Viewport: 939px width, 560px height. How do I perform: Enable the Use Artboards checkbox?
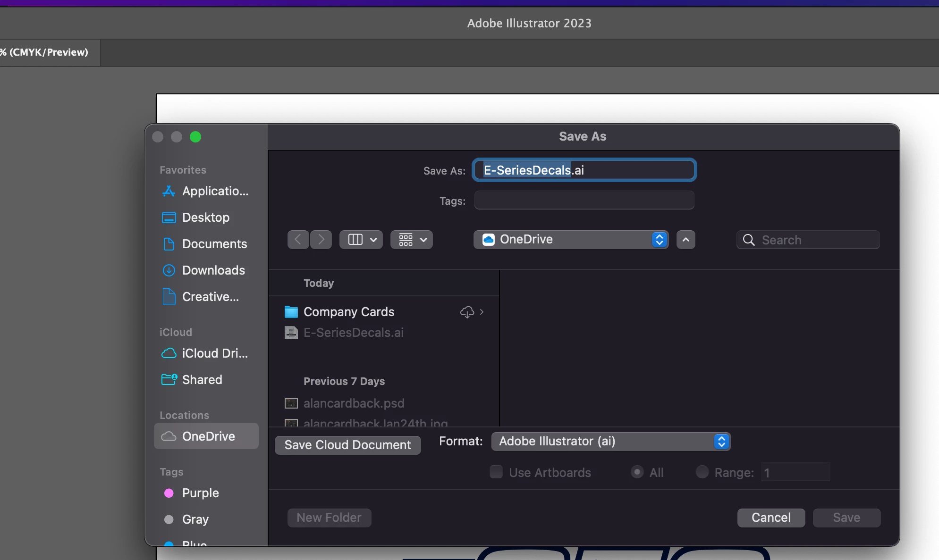[496, 472]
